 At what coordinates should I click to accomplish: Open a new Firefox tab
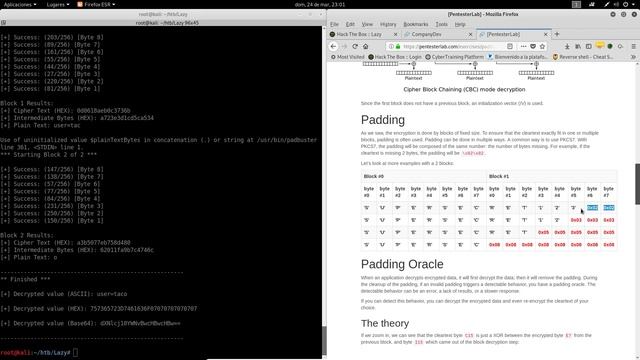557,34
